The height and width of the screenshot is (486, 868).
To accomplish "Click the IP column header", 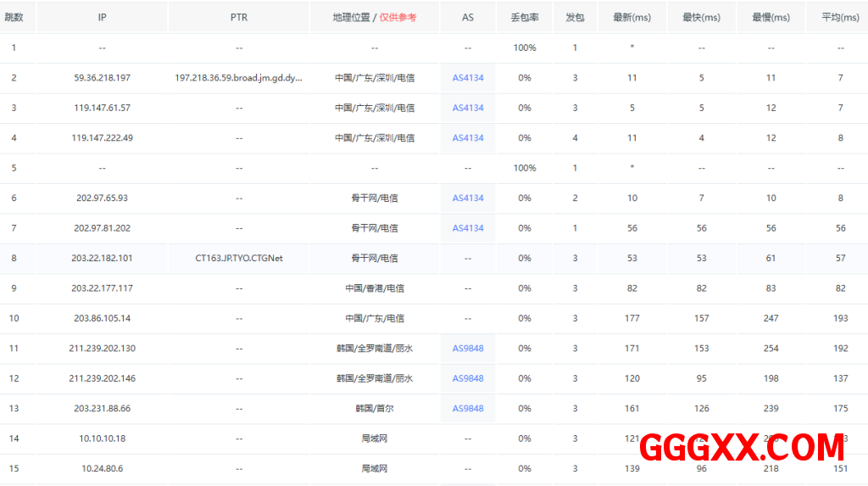I will (x=102, y=18).
